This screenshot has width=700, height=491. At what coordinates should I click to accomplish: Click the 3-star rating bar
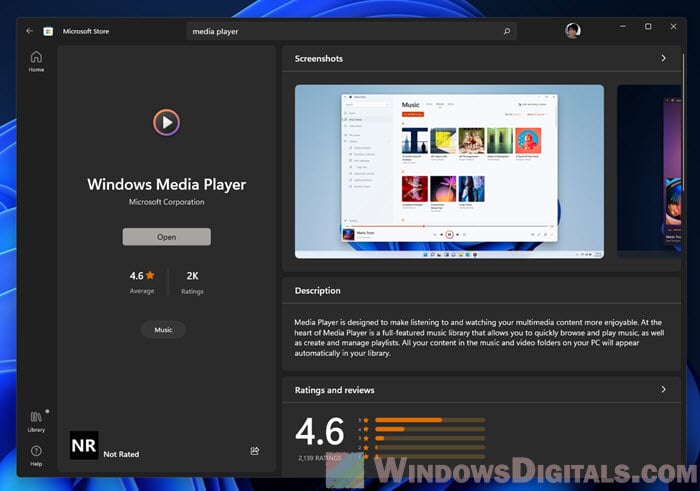430,438
